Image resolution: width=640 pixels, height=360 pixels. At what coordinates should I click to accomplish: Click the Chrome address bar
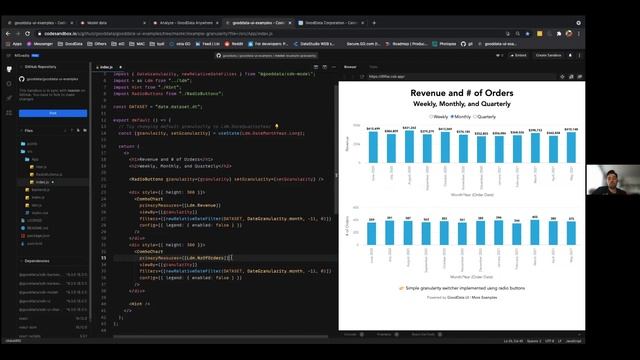click(x=269, y=34)
